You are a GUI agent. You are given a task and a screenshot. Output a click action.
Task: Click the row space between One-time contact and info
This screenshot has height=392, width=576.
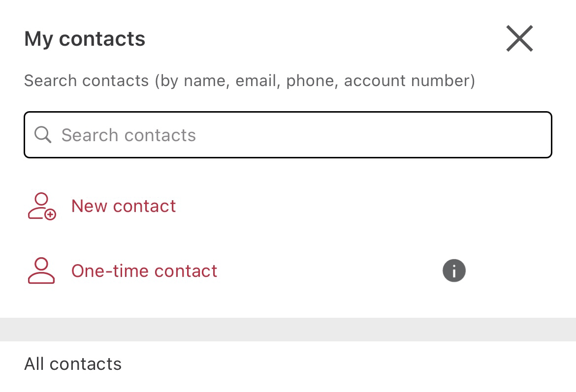(x=330, y=271)
